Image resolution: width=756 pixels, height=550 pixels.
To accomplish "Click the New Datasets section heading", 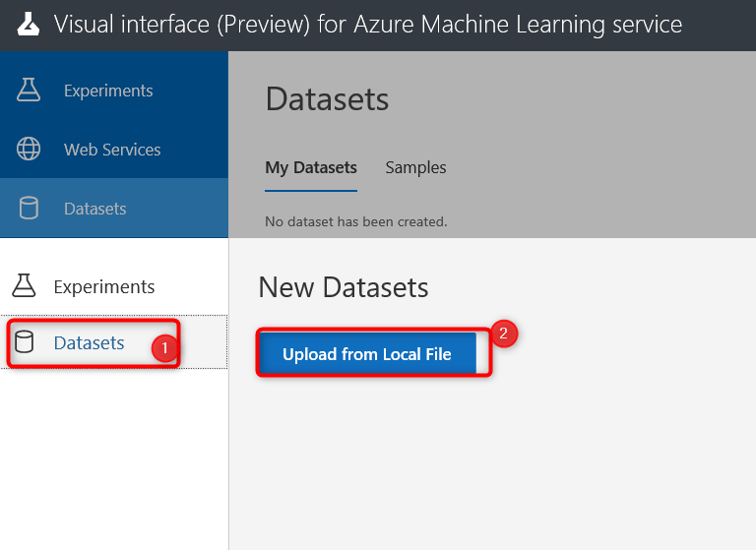I will click(344, 287).
